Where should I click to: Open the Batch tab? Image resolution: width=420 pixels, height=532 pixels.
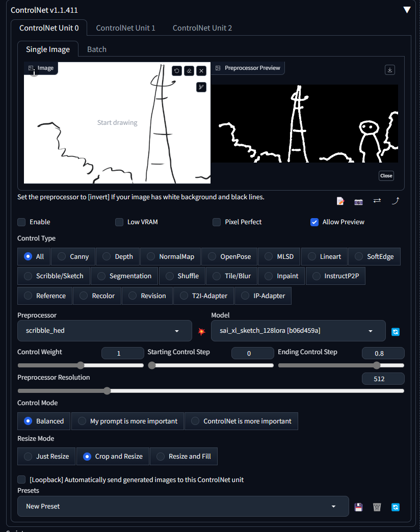[97, 49]
